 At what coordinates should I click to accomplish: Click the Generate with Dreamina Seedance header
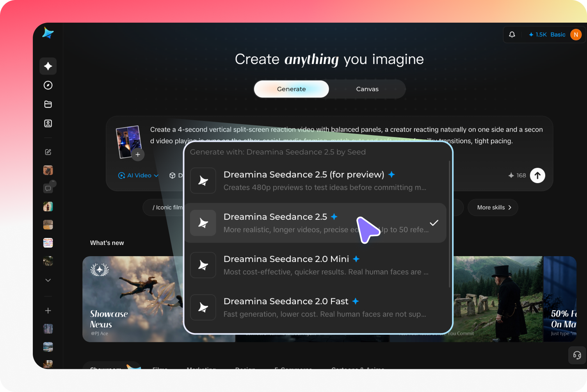pos(278,152)
